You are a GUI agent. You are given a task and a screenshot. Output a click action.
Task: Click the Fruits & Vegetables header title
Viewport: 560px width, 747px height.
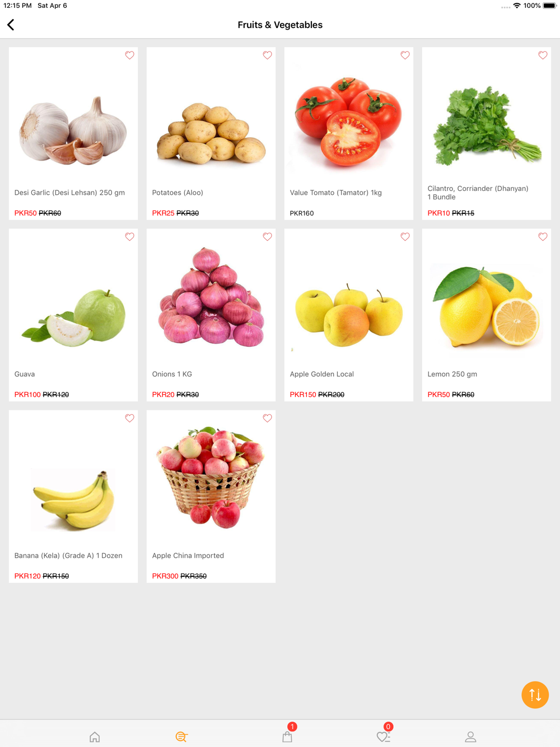click(280, 25)
